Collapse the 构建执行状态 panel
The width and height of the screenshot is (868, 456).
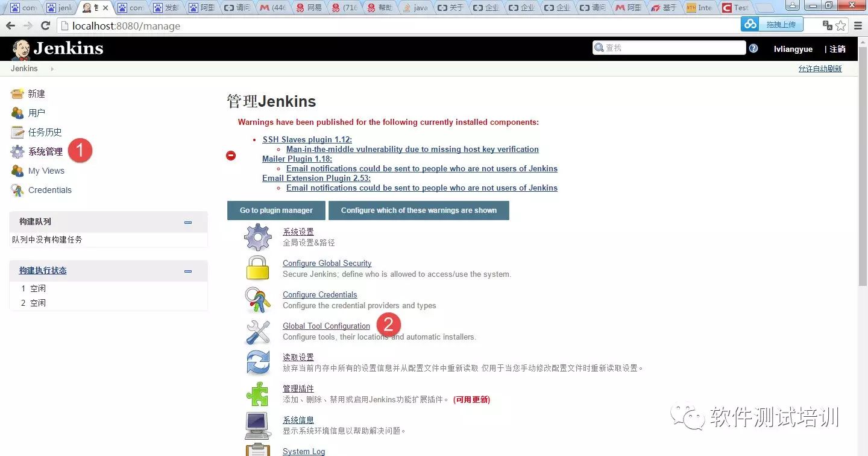188,271
